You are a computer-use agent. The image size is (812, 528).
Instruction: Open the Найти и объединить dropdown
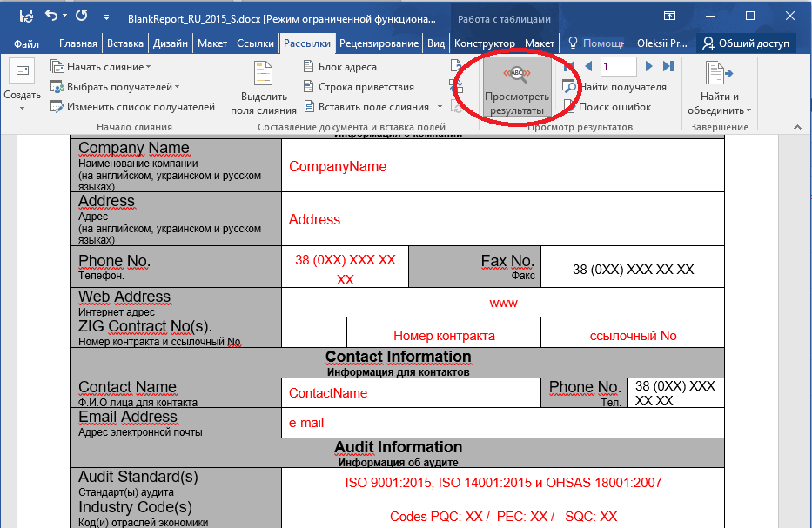719,88
